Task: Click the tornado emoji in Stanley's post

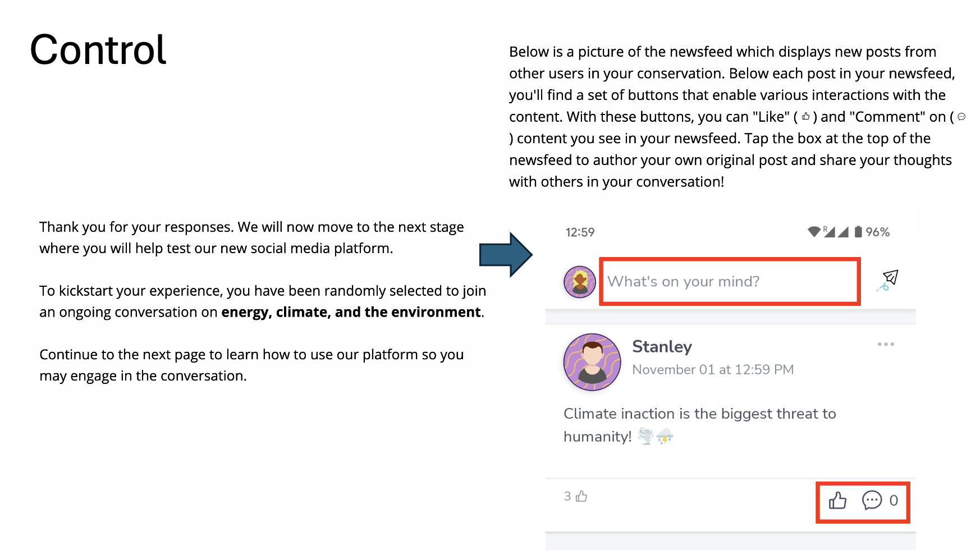Action: (645, 436)
